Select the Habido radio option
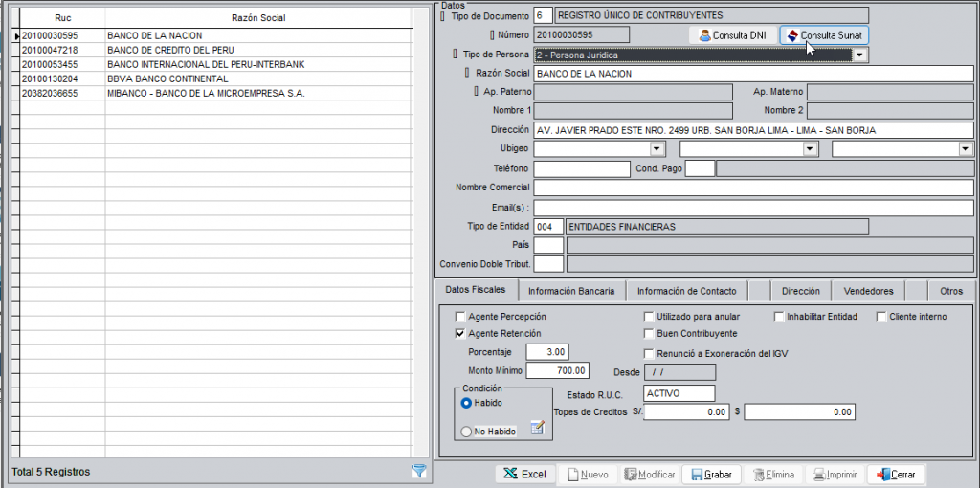Screen dimensions: 980x488 tap(466, 403)
